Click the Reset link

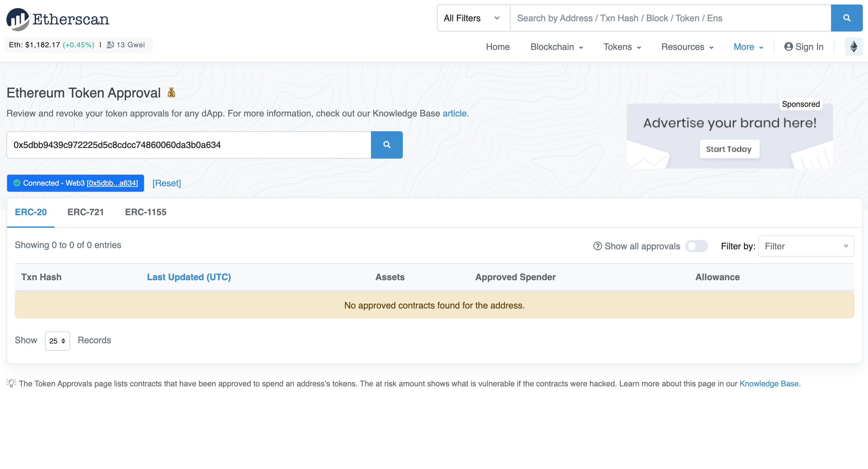167,183
